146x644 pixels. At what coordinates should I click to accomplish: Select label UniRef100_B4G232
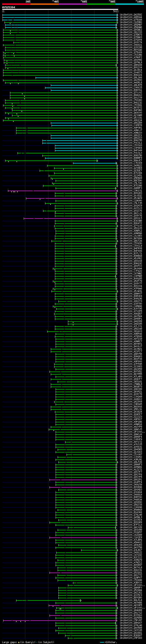point(131,103)
